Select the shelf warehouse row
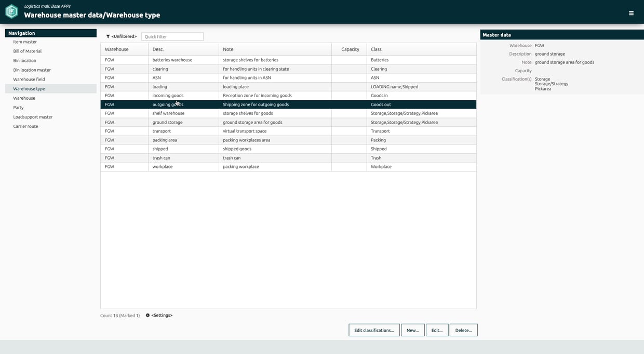Viewport: 644px width, 354px height. tap(288, 113)
